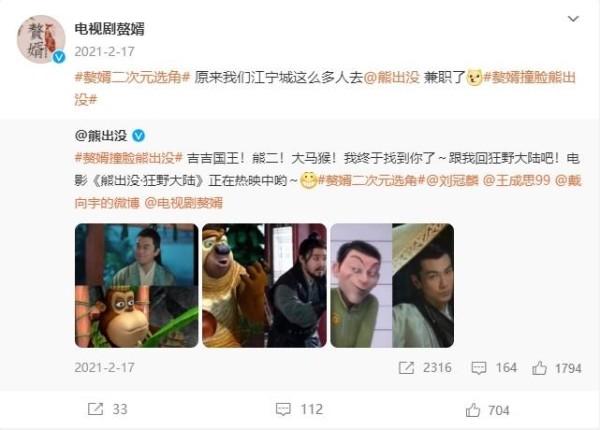The width and height of the screenshot is (600, 430).
Task: Click the 电视剧赘婿 profile avatar
Action: tap(41, 39)
